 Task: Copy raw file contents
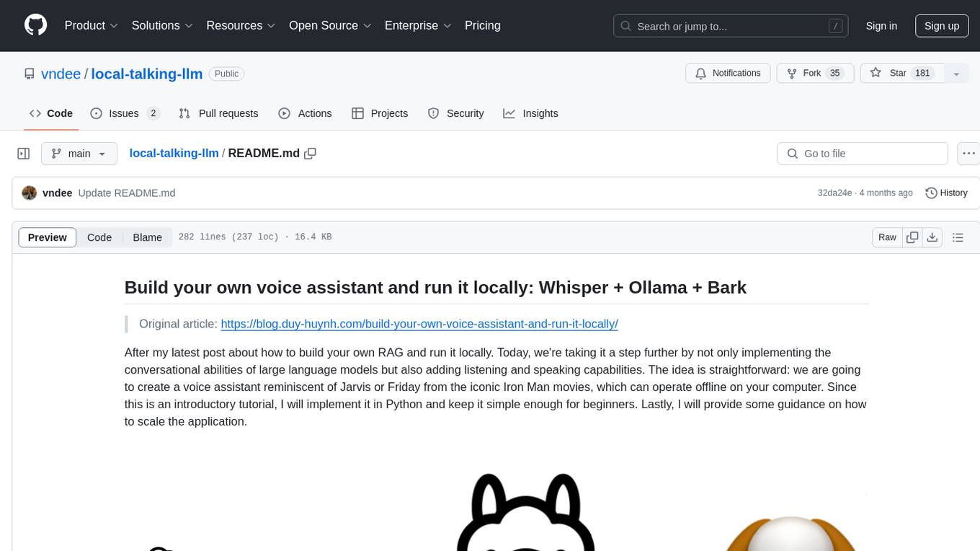point(913,237)
